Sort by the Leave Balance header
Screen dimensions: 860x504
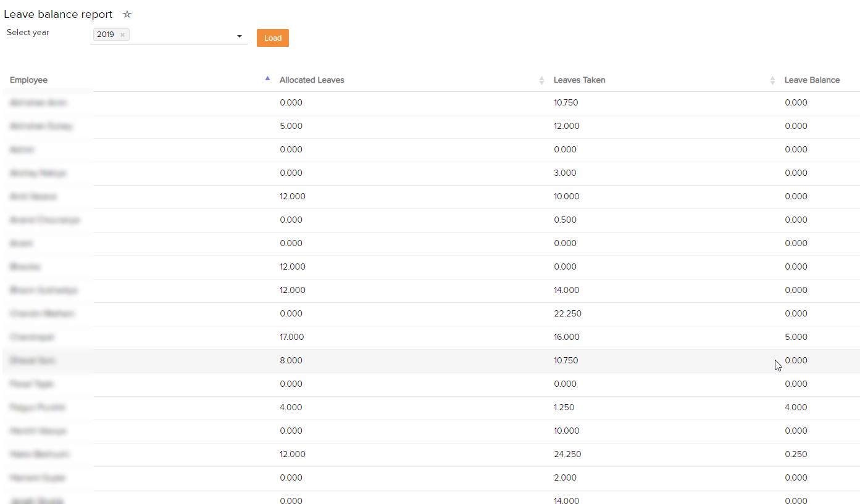click(812, 80)
